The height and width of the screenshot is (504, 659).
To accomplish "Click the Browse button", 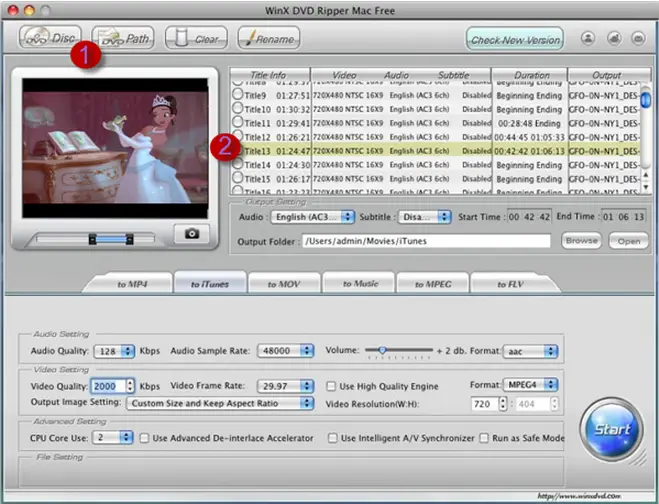I will point(581,241).
